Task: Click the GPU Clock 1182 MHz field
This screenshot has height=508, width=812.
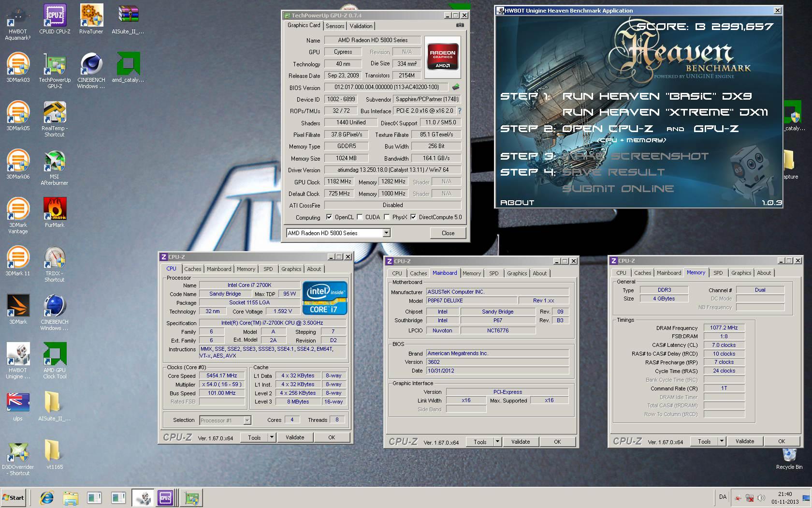Action: 339,182
